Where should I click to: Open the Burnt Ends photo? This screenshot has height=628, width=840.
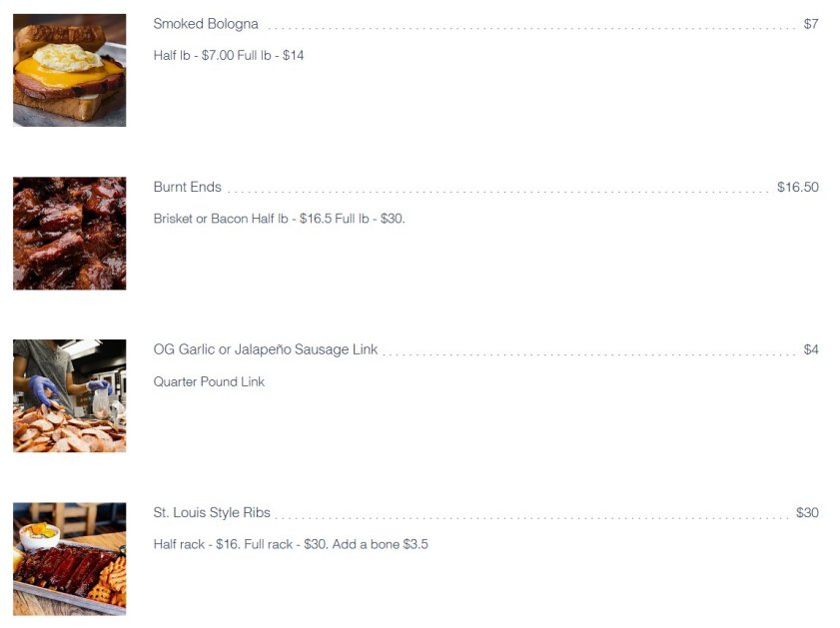point(70,234)
